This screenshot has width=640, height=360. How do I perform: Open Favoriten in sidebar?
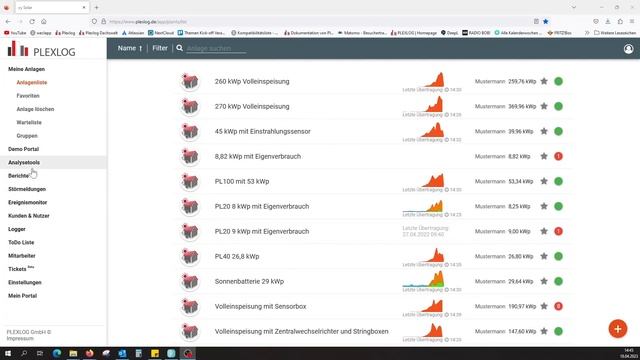coord(28,96)
